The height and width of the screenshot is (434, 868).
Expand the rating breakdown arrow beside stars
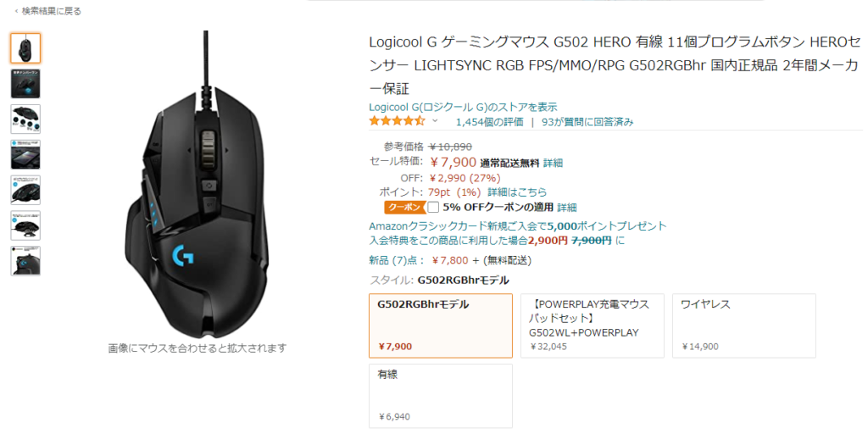[435, 121]
